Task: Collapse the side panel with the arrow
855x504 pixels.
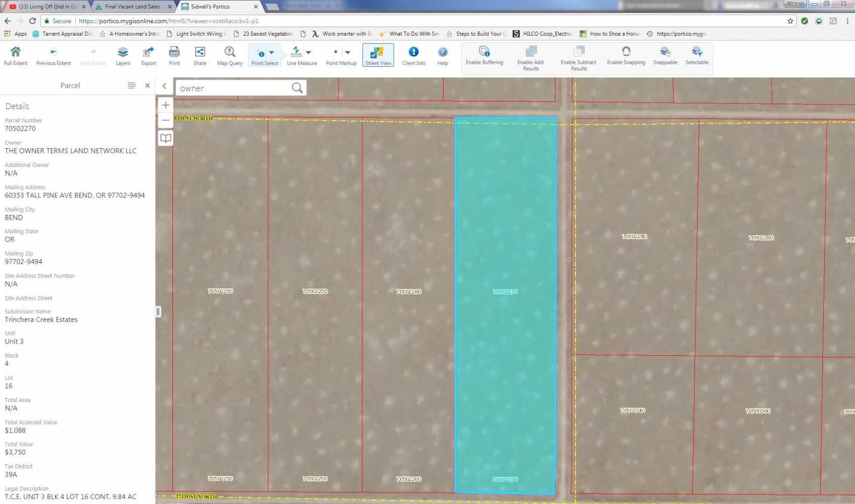Action: tap(164, 86)
